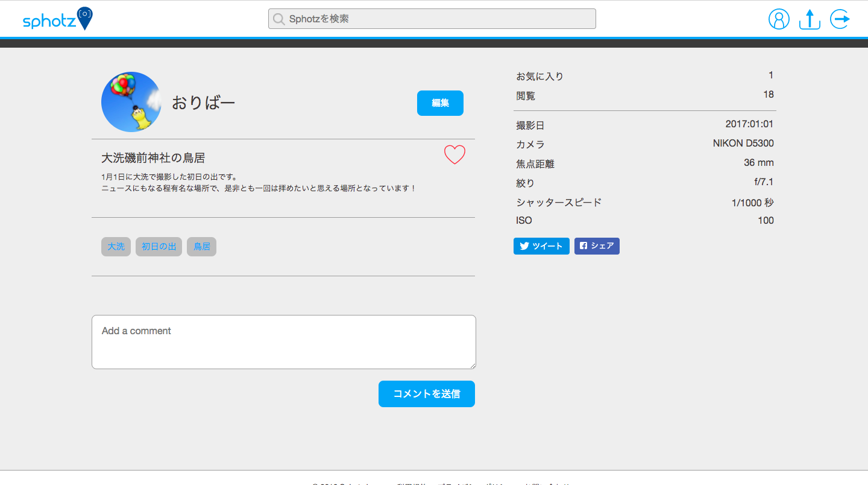Click the Facebook icon on シェア button
This screenshot has width=868, height=485.
click(x=582, y=246)
